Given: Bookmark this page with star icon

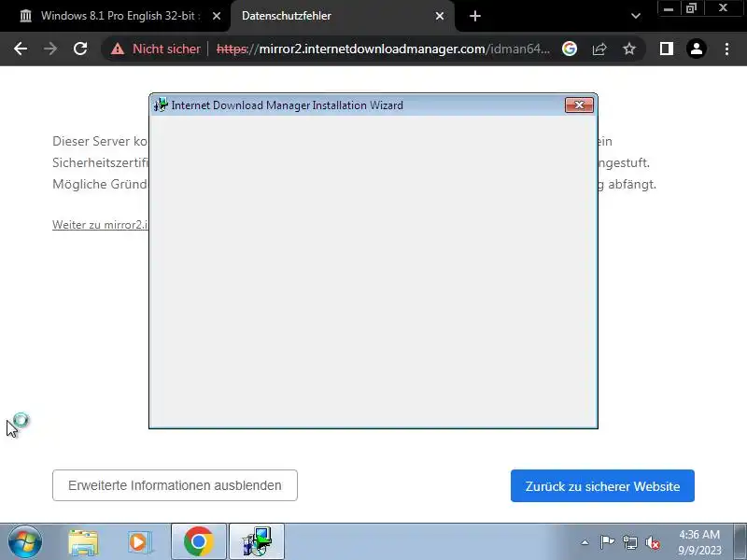Looking at the screenshot, I should [629, 49].
